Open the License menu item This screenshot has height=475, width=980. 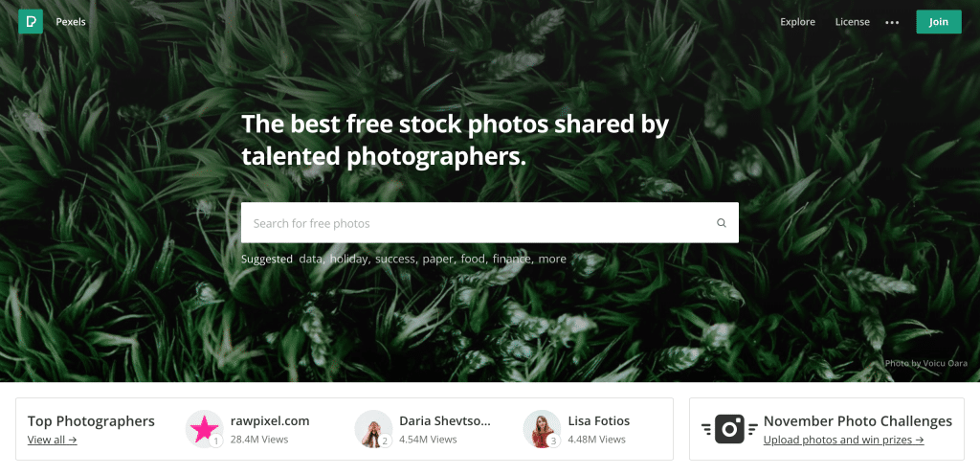coord(853,22)
